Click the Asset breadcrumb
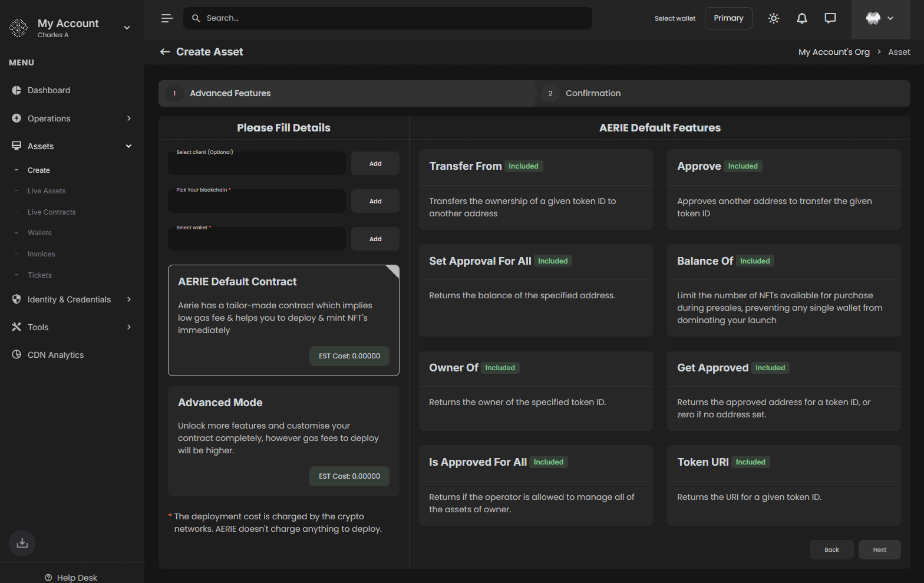The image size is (924, 583). click(899, 52)
